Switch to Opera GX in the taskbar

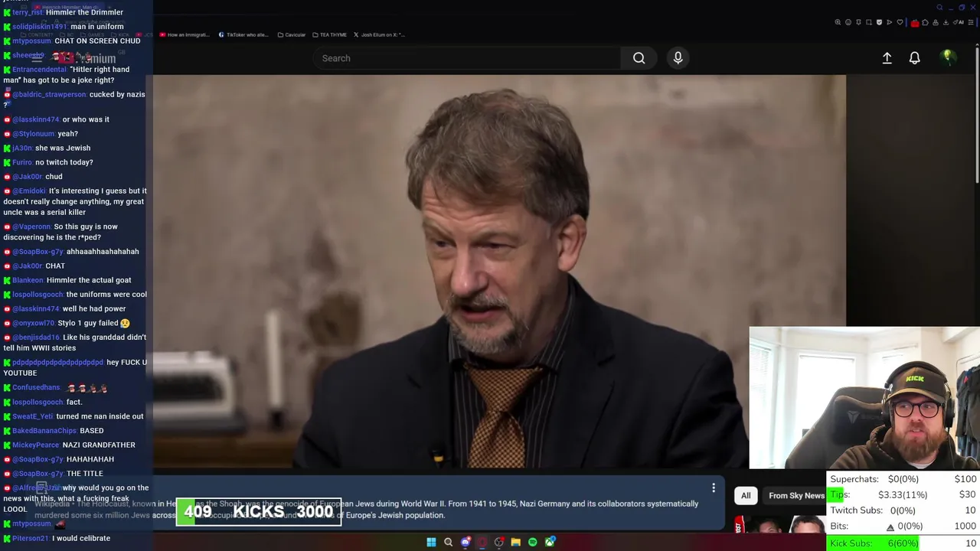point(482,543)
